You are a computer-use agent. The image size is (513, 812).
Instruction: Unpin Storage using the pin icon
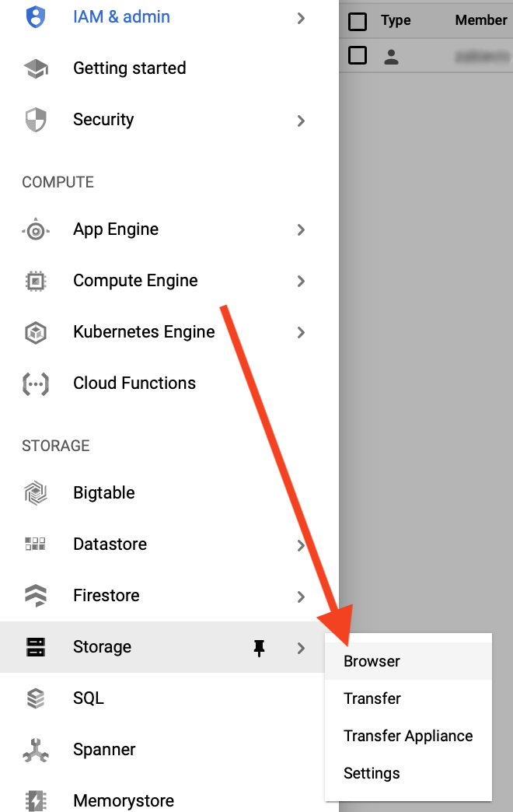[260, 648]
